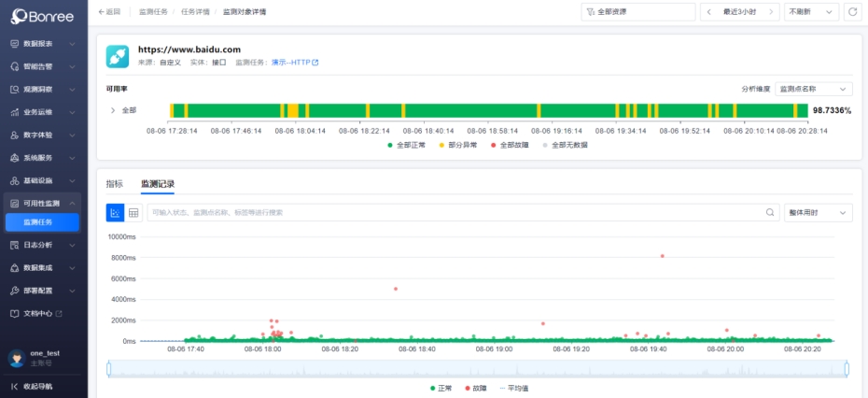Open 日志分析 in the sidebar menu
This screenshot has width=868, height=398.
point(43,245)
